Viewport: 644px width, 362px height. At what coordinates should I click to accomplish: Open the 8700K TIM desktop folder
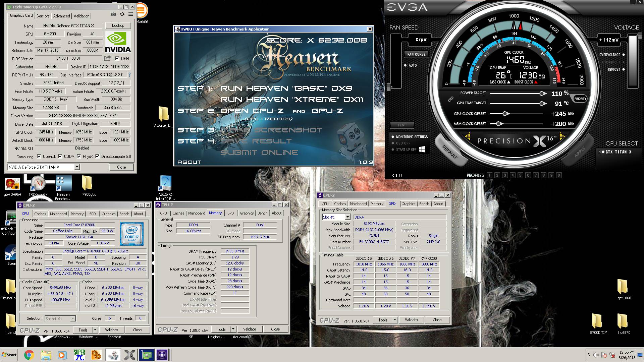[x=598, y=324]
